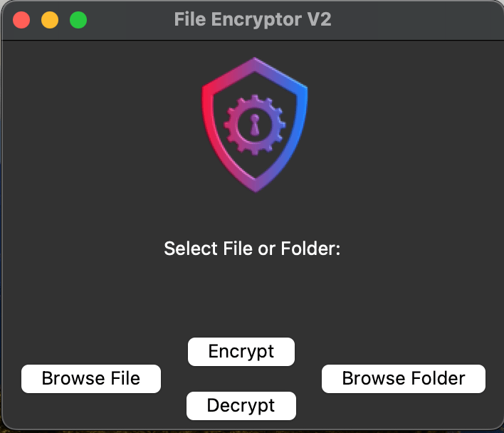Close the File Encryptor V2 window

(x=21, y=20)
